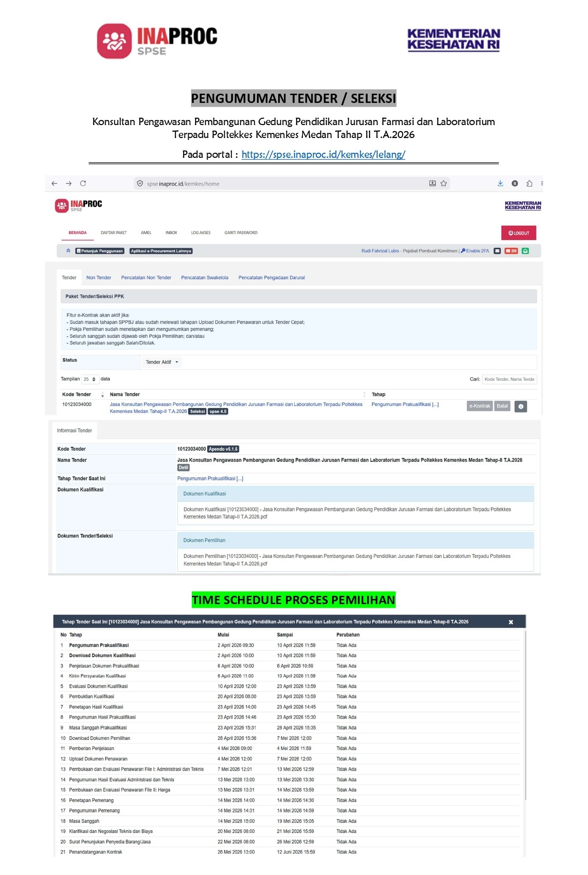Click the red LOGOUT button
This screenshot has height=875, width=588.
[x=518, y=233]
